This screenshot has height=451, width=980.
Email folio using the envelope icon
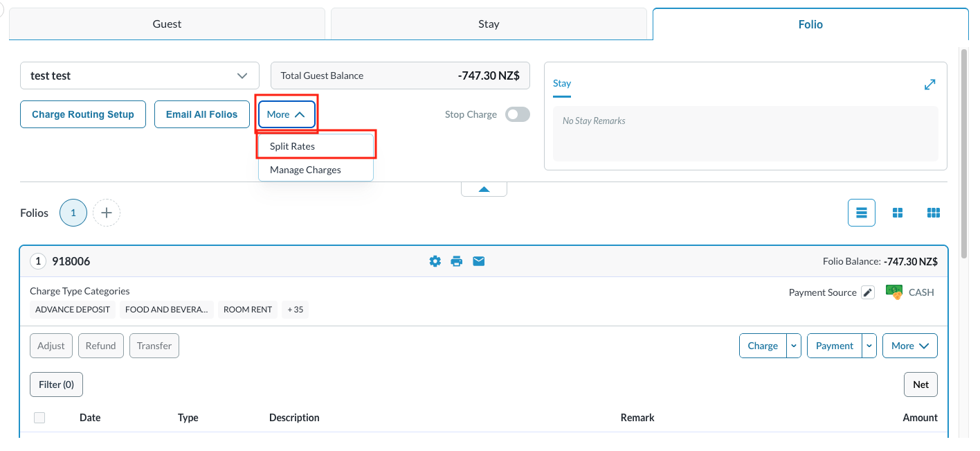(478, 261)
